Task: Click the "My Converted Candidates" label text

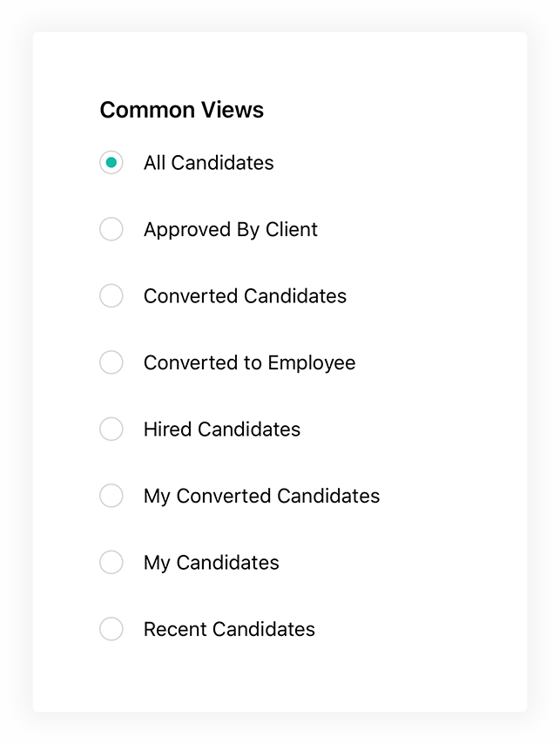Action: [261, 496]
